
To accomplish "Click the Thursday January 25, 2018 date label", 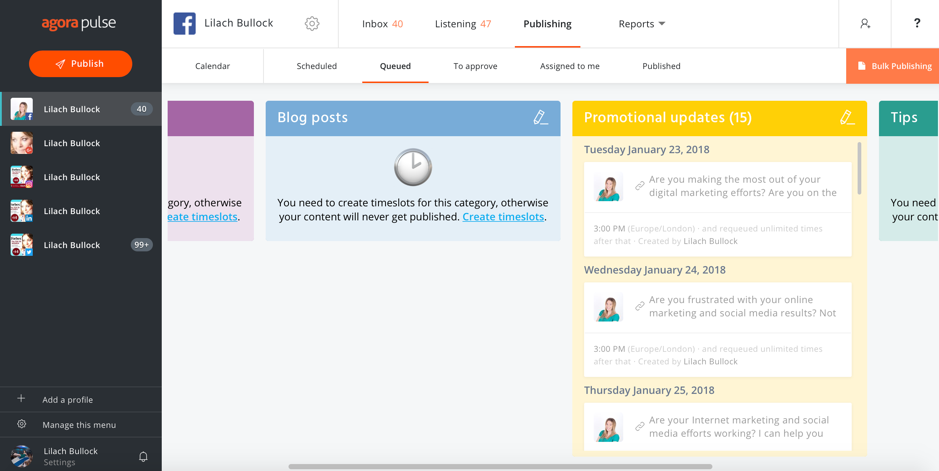I will pos(649,390).
